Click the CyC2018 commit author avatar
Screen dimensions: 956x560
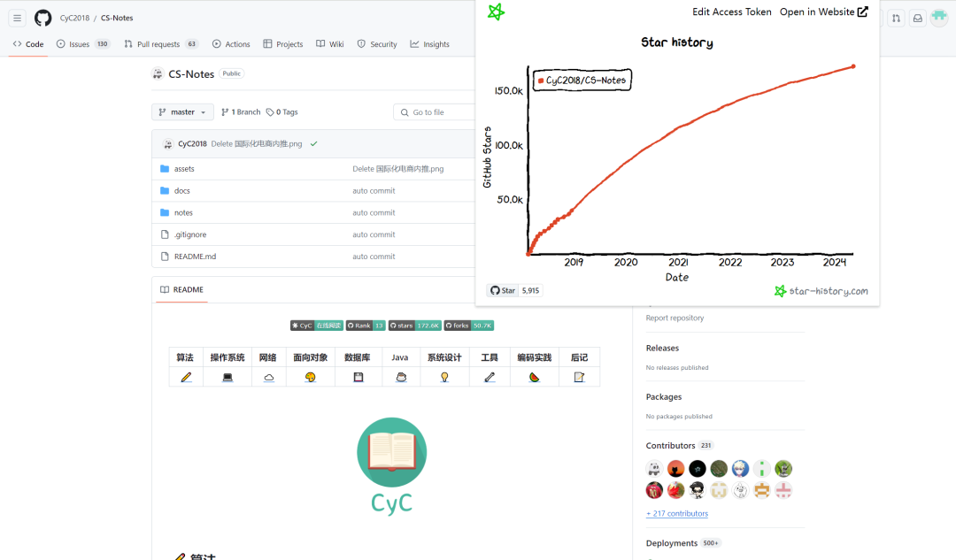(167, 144)
